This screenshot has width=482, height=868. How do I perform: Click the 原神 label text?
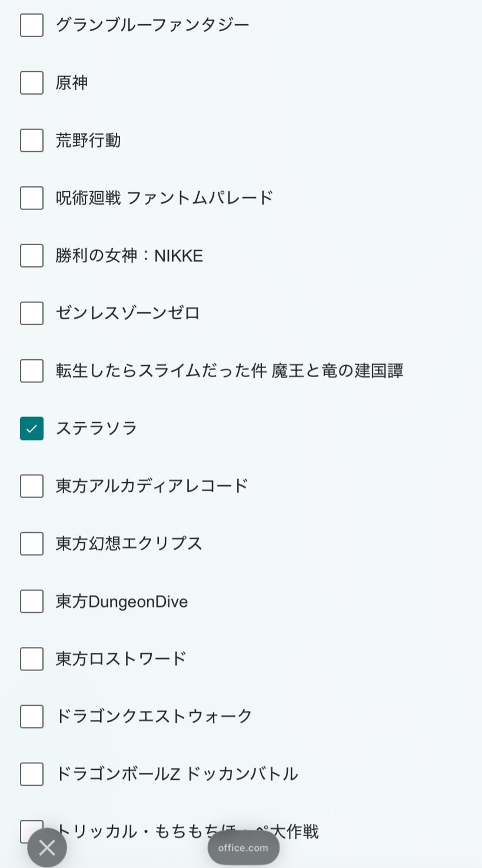click(x=72, y=83)
